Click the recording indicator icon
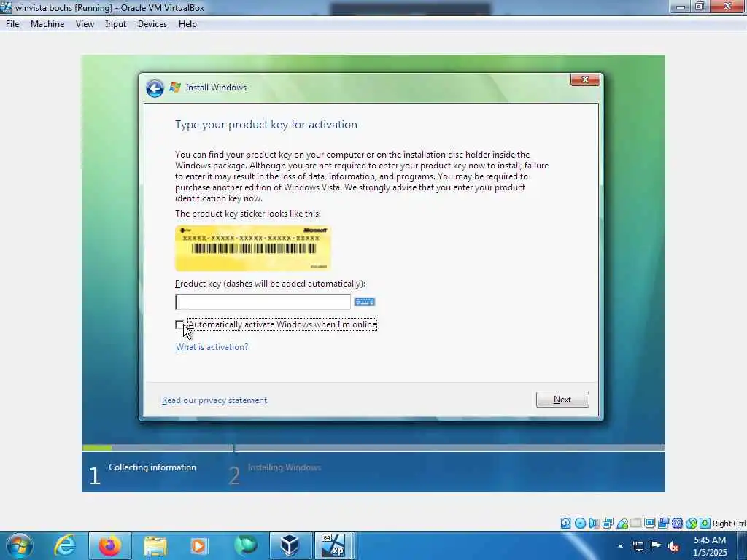 (x=663, y=524)
